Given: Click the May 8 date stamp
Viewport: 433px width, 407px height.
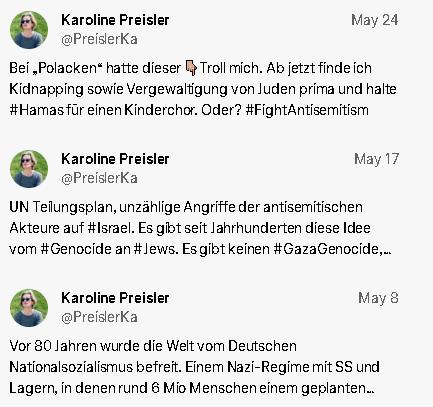Looking at the screenshot, I should pos(378,298).
